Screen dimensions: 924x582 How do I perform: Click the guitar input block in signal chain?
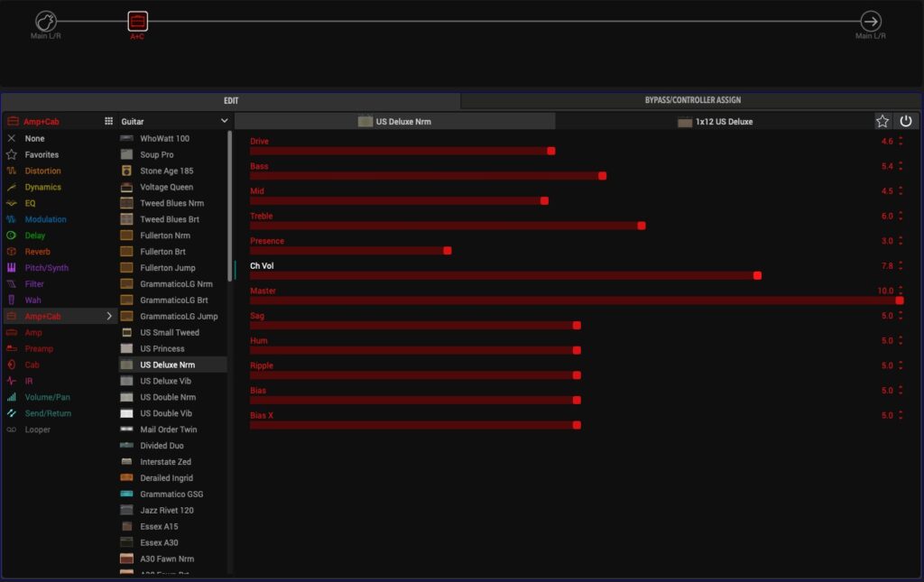coord(46,21)
